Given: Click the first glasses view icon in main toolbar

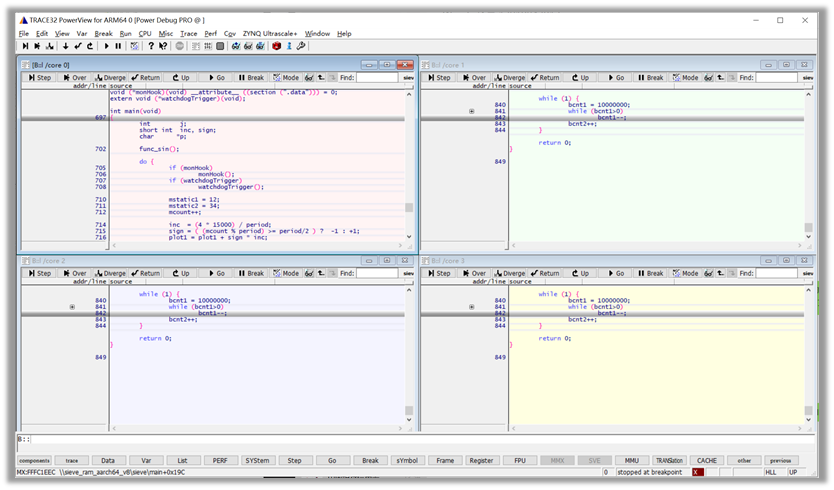Looking at the screenshot, I should pos(236,46).
